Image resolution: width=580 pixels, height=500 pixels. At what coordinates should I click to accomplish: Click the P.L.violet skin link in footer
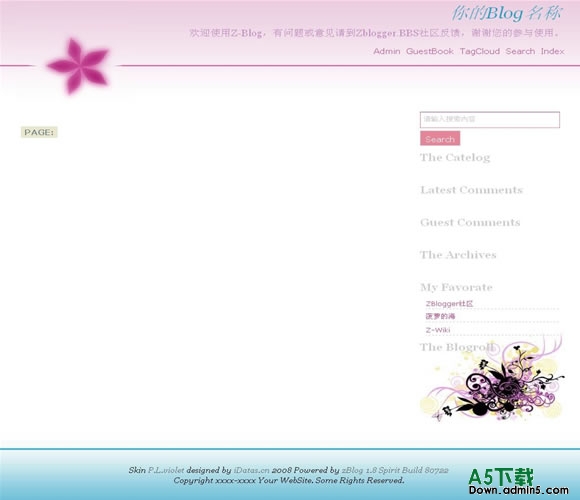click(166, 470)
